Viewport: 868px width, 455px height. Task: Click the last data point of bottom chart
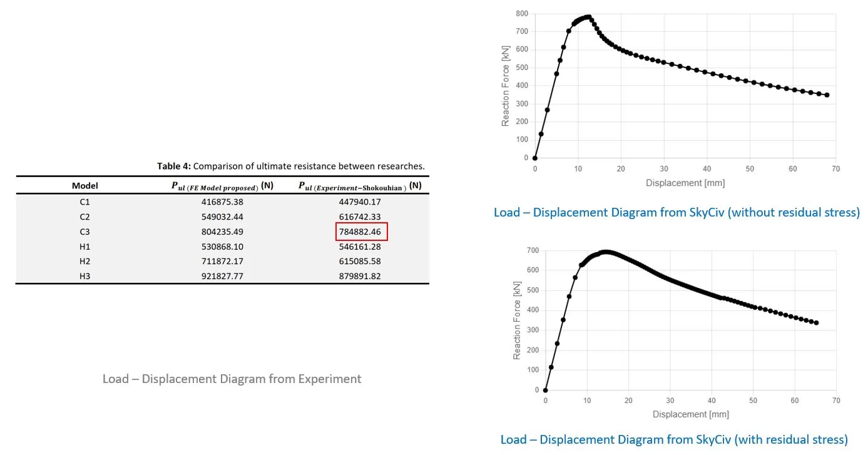[816, 323]
